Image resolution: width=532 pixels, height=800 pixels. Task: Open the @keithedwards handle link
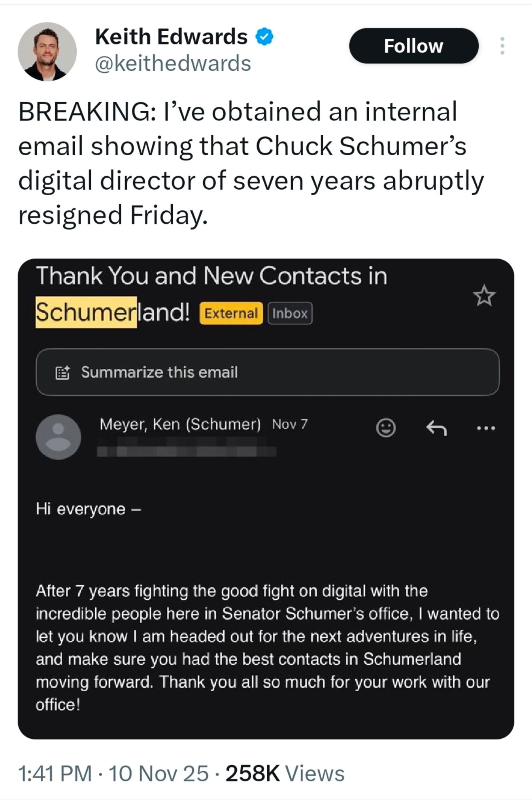click(x=173, y=64)
